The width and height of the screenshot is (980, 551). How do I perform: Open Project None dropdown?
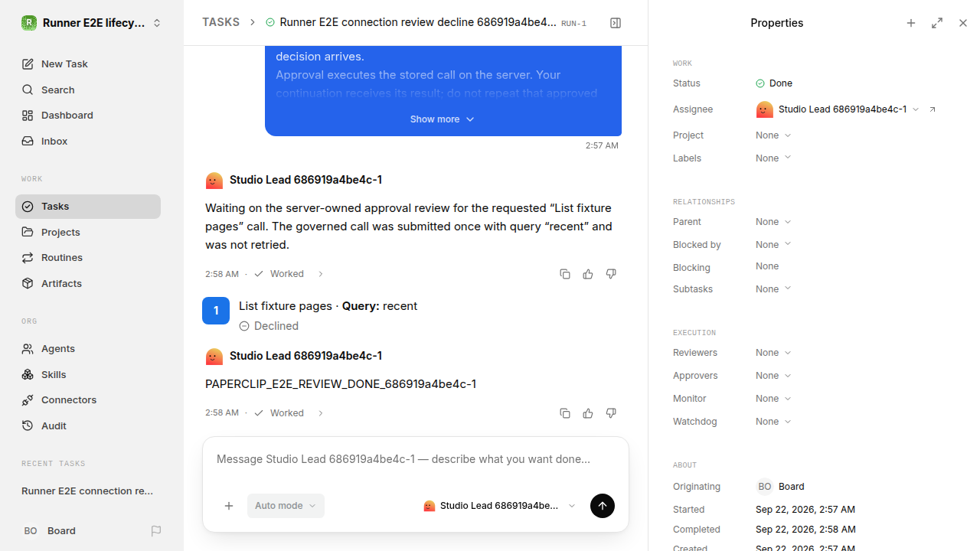point(773,135)
